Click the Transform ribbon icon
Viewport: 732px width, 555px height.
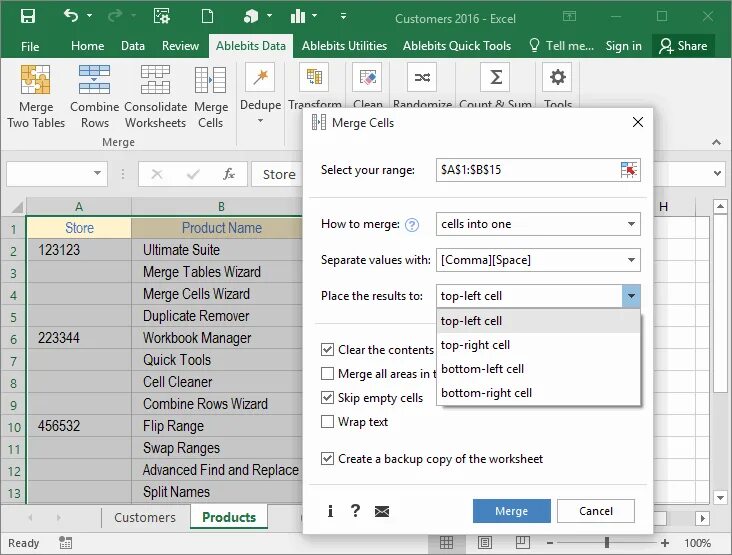315,77
